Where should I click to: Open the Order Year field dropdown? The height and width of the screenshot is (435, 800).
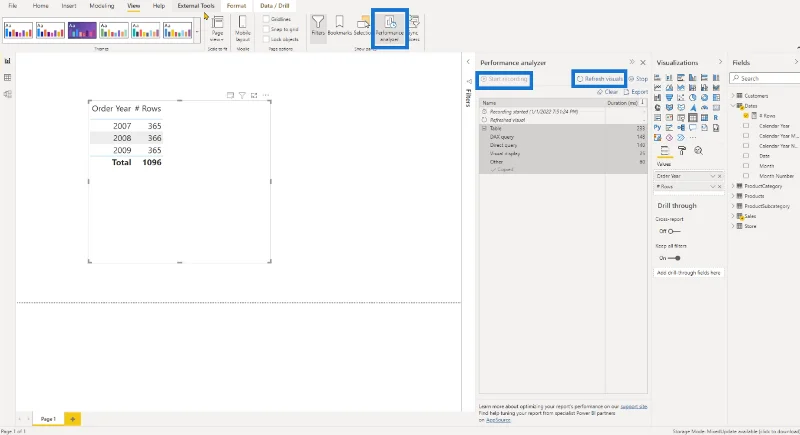click(x=713, y=176)
